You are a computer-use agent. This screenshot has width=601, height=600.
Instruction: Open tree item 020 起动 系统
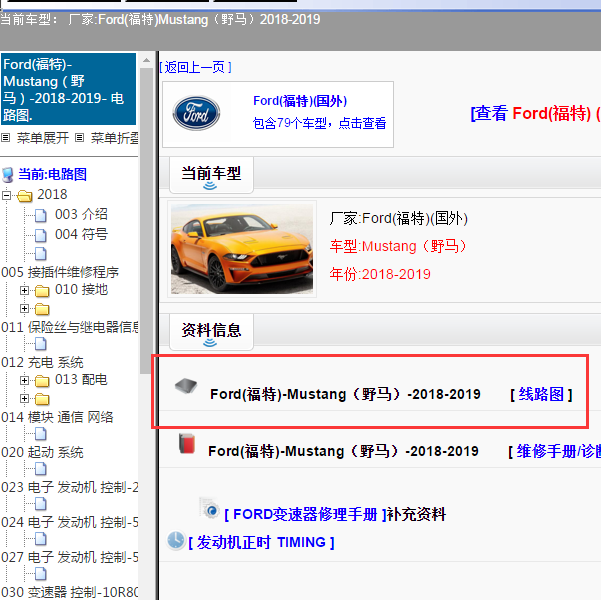point(42,452)
